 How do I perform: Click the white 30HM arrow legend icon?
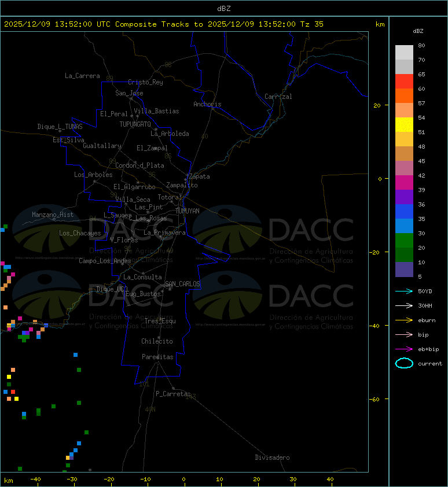coord(404,306)
